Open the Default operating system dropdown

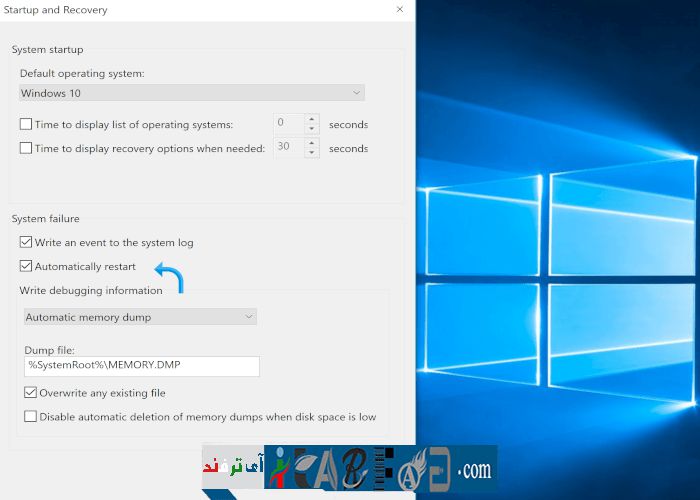tap(192, 93)
